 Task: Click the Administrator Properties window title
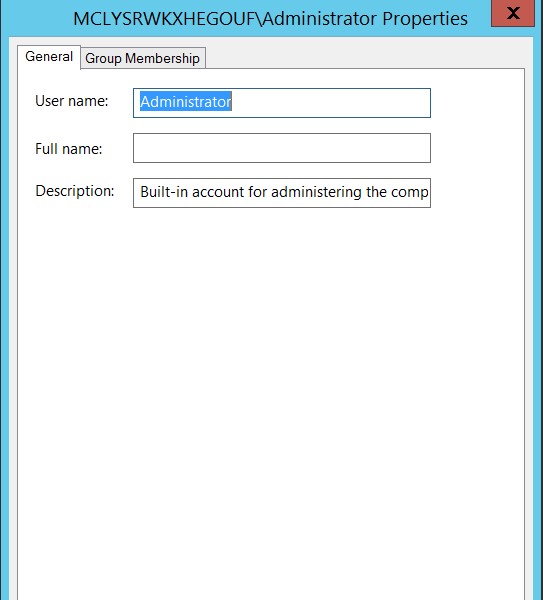tap(270, 18)
